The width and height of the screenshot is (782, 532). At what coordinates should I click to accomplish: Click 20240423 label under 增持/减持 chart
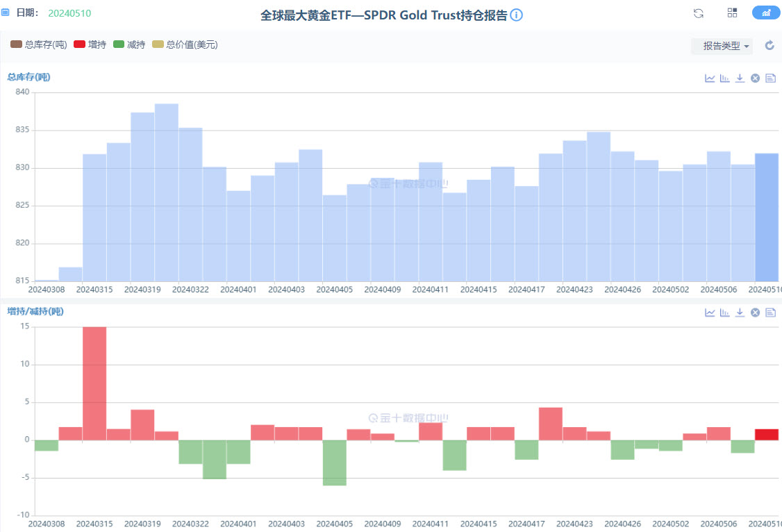pos(574,524)
